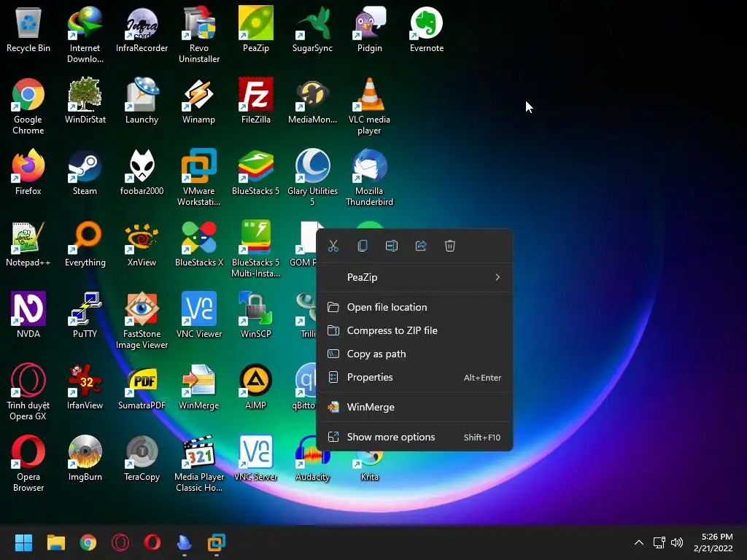747x560 pixels.
Task: Select Show more options
Action: 414,437
